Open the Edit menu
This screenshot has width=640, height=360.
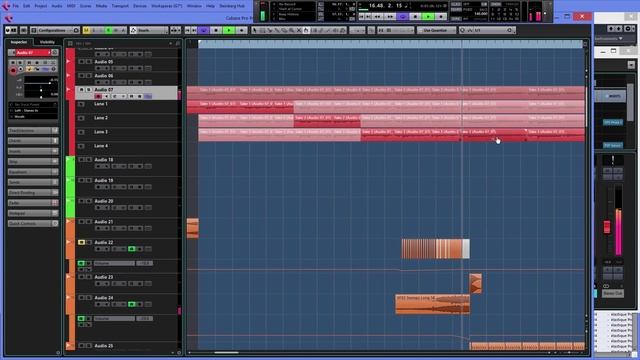click(x=27, y=6)
